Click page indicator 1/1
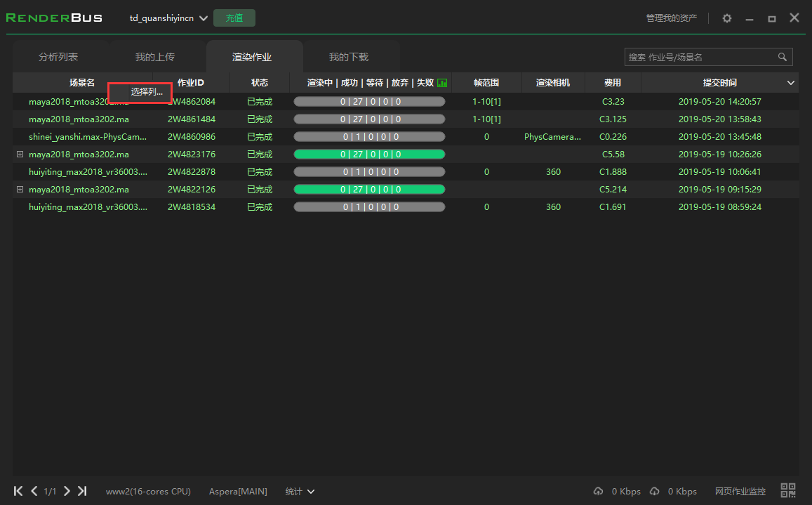The height and width of the screenshot is (505, 812). tap(50, 492)
